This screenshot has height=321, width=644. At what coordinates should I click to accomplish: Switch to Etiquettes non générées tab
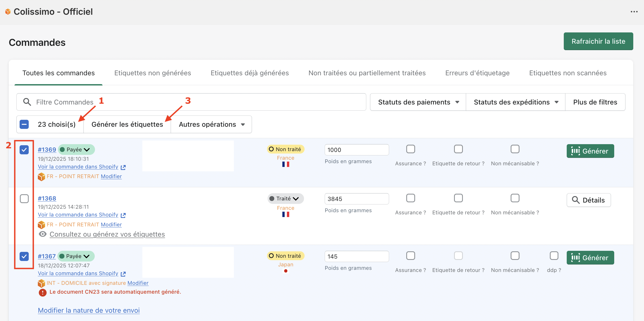coord(152,73)
